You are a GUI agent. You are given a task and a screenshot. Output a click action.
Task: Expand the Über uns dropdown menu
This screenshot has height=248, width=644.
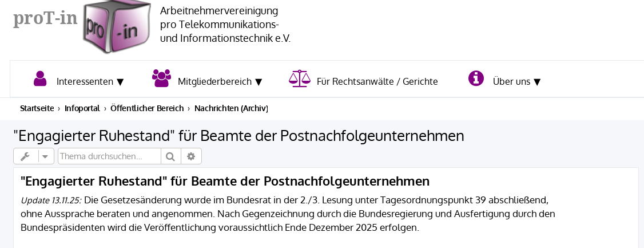coord(516,81)
